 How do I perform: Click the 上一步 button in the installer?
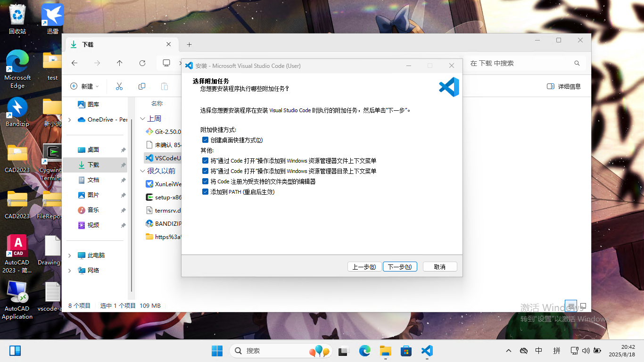pyautogui.click(x=364, y=266)
